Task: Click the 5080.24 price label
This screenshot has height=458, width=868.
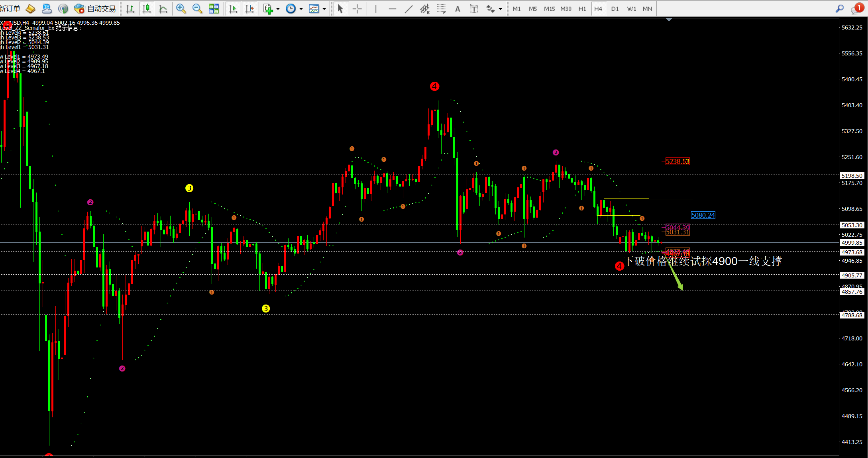Action: [703, 215]
